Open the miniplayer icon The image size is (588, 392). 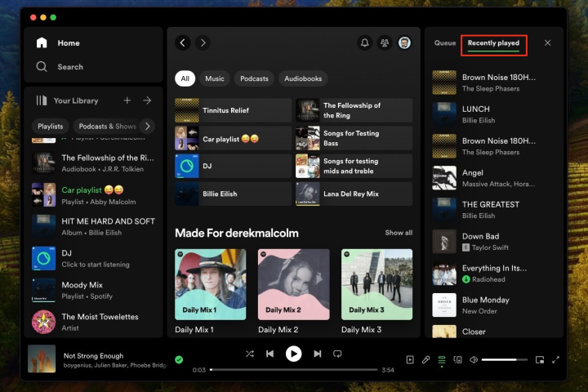(x=540, y=359)
